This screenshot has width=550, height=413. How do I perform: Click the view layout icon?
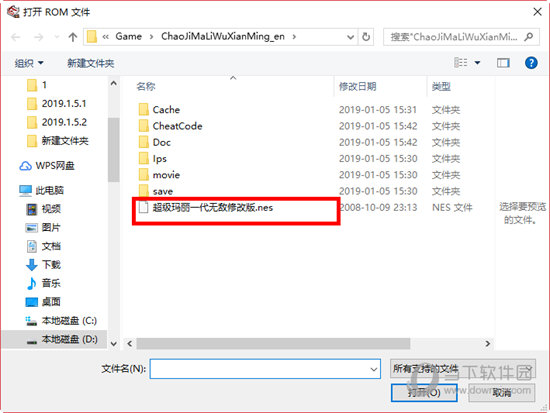pos(461,63)
